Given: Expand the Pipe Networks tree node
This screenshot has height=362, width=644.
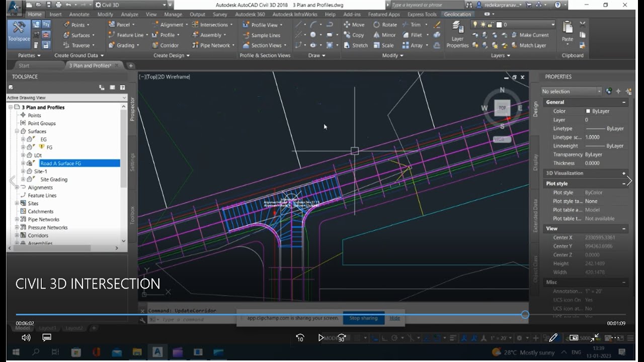Looking at the screenshot, I should pyautogui.click(x=17, y=220).
